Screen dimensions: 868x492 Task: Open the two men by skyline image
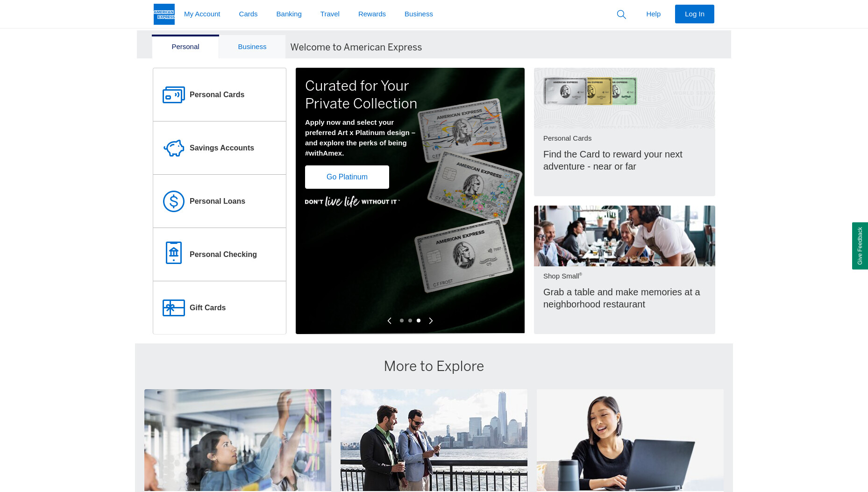(x=434, y=440)
